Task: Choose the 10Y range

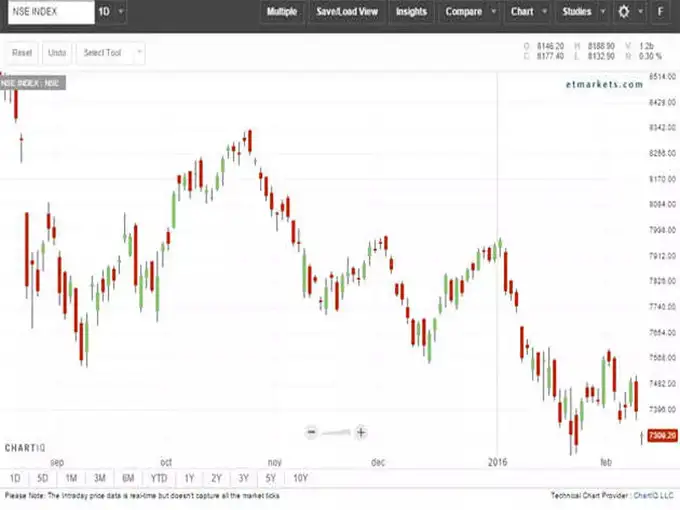Action: 301,478
